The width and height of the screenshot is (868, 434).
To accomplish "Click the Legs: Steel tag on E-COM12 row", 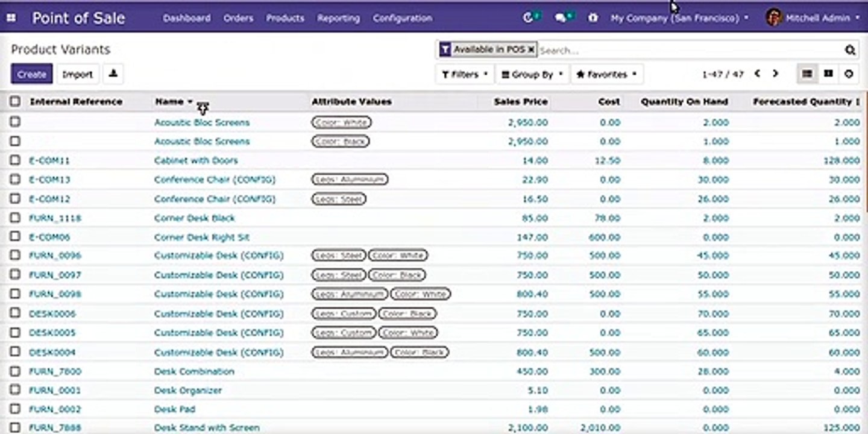I will (339, 198).
